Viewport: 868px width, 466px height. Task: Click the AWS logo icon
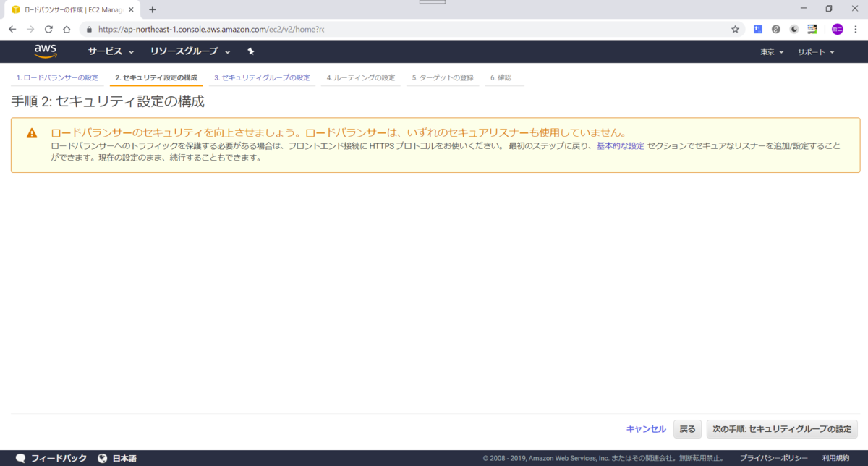[x=46, y=51]
